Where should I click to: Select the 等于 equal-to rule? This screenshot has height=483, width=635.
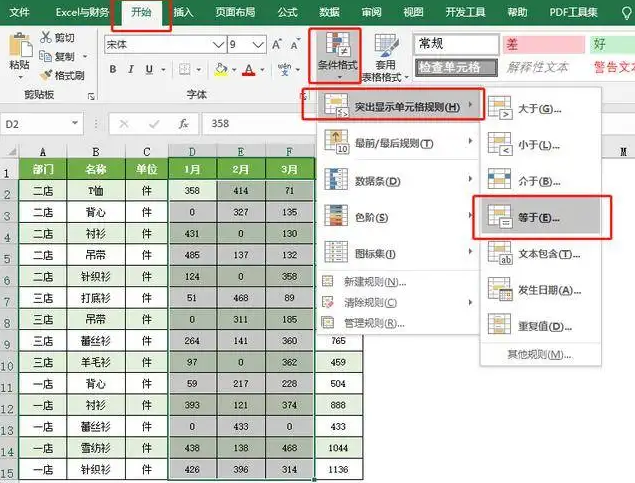pos(540,217)
